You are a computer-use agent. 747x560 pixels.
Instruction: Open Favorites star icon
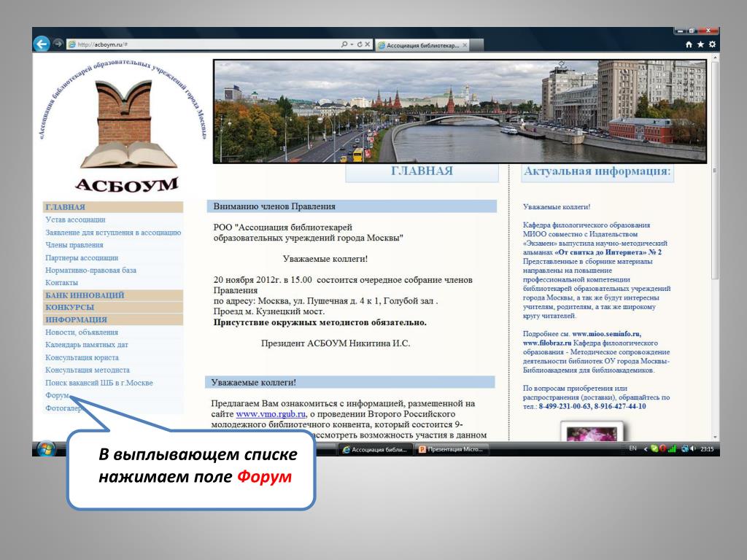coord(700,44)
